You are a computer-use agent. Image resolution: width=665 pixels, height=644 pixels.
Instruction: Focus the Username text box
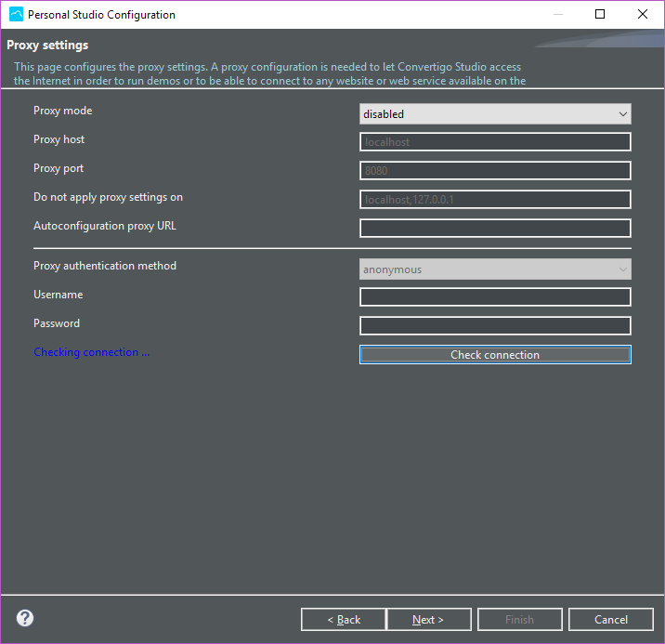point(495,297)
